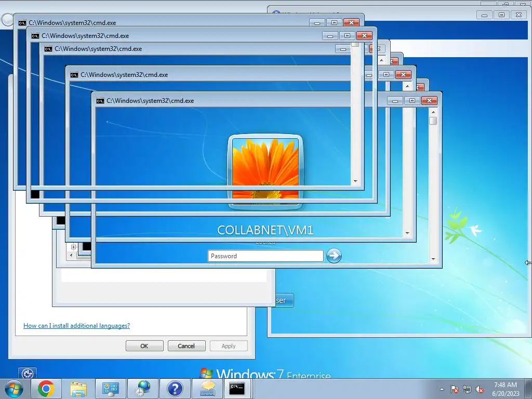Minimize the large background window on right

[485, 15]
